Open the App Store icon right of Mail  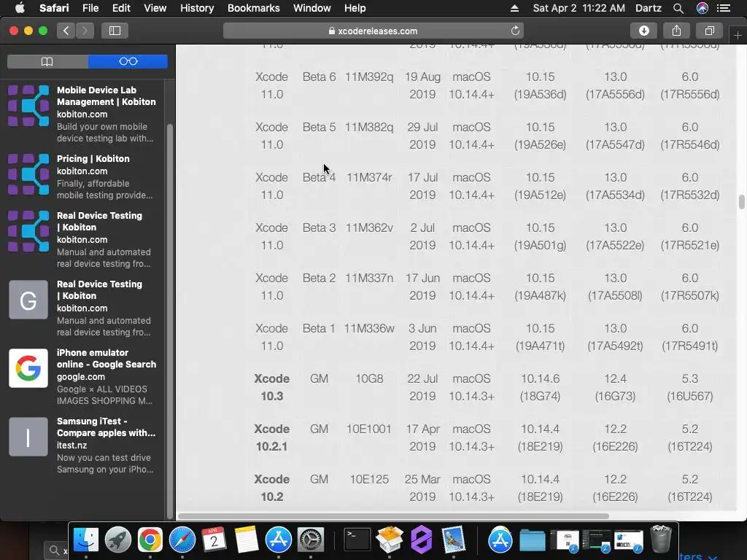(x=500, y=540)
